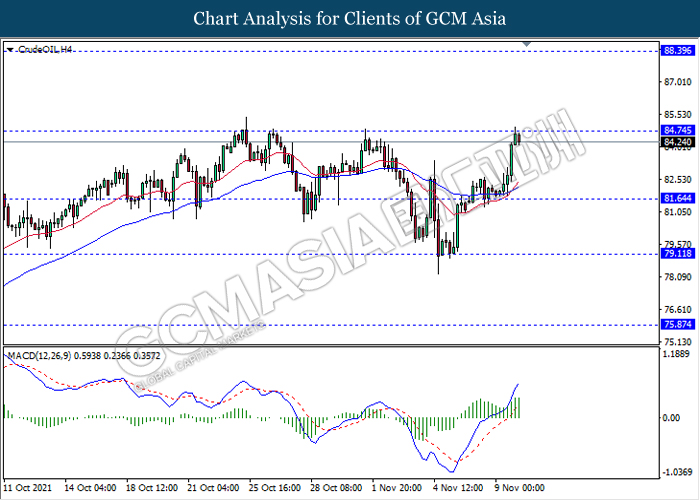The width and height of the screenshot is (700, 500).
Task: Click the 75.130 price axis value
Action: (x=678, y=342)
